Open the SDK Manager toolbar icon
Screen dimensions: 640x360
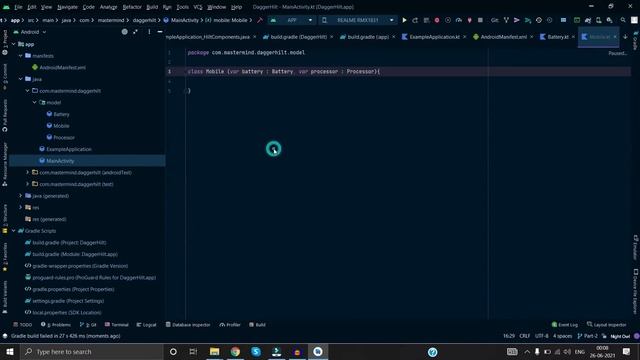[609, 20]
